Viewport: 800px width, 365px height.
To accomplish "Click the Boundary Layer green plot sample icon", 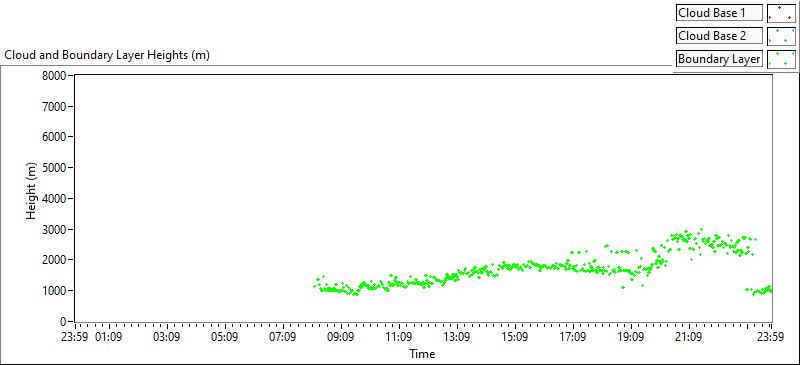I will [x=781, y=59].
